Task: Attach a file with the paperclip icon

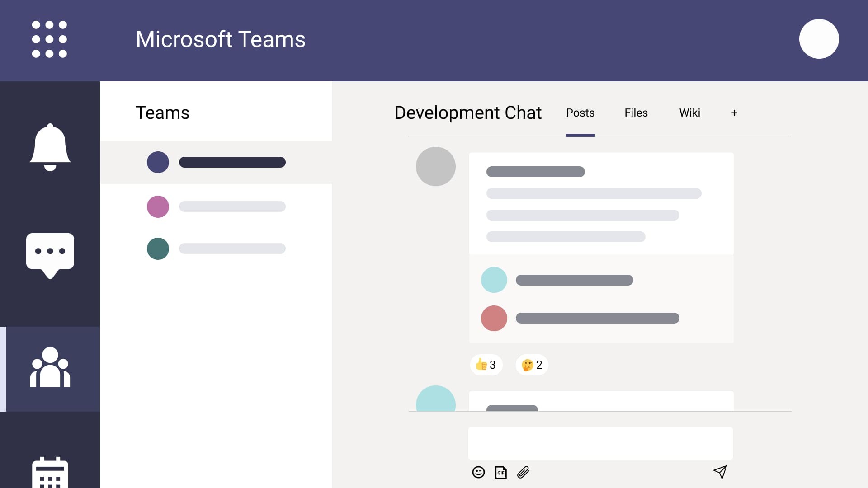Action: pyautogui.click(x=523, y=472)
